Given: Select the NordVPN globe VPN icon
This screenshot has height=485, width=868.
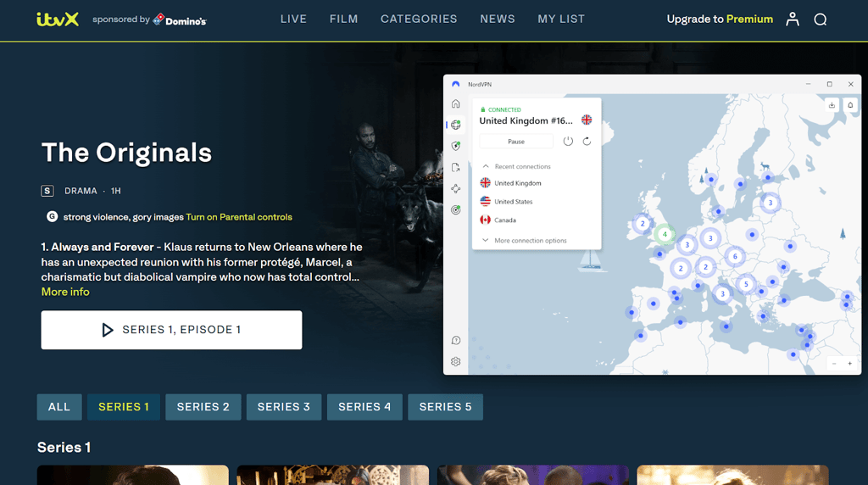Looking at the screenshot, I should 455,125.
